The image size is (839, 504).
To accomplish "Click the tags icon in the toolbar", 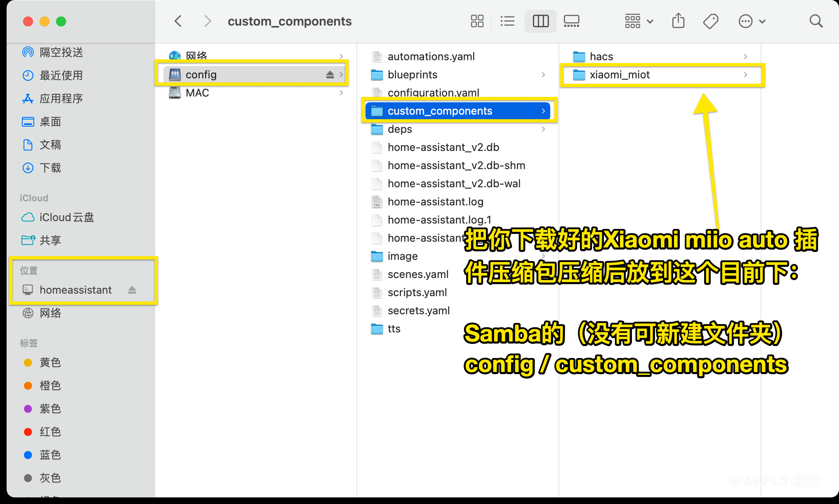I will [711, 21].
